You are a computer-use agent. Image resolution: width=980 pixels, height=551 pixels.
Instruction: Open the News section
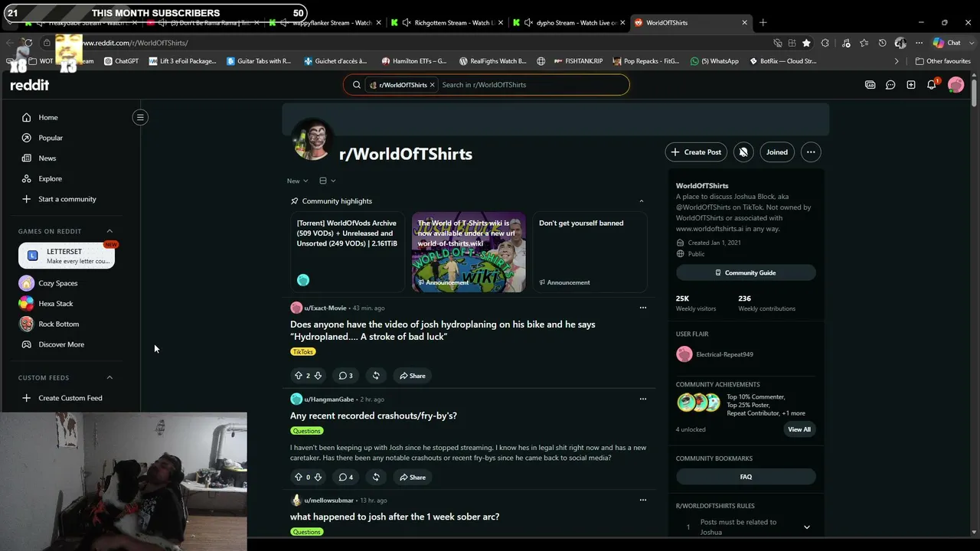tap(47, 158)
